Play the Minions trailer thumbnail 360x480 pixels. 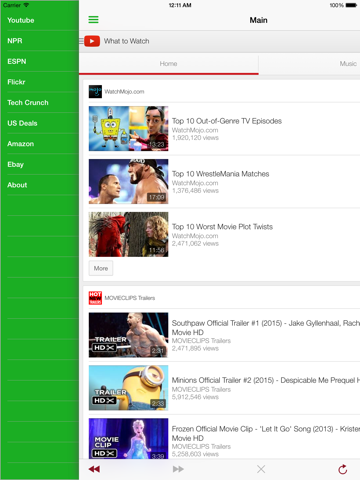point(128,388)
